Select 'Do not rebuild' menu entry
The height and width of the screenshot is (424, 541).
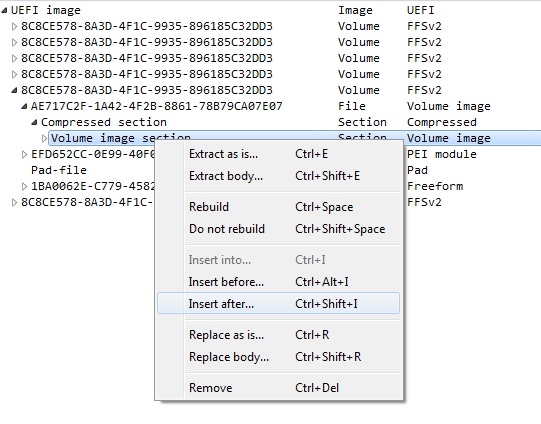pos(278,229)
